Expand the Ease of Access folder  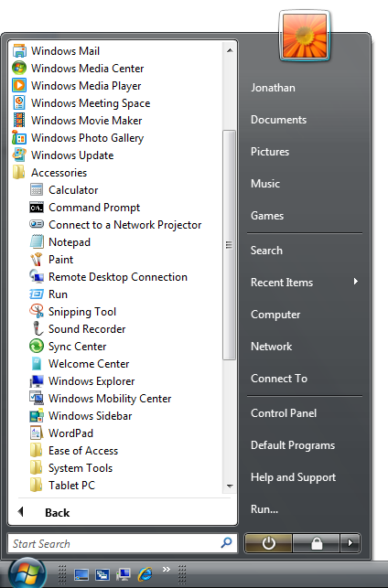pyautogui.click(x=73, y=451)
